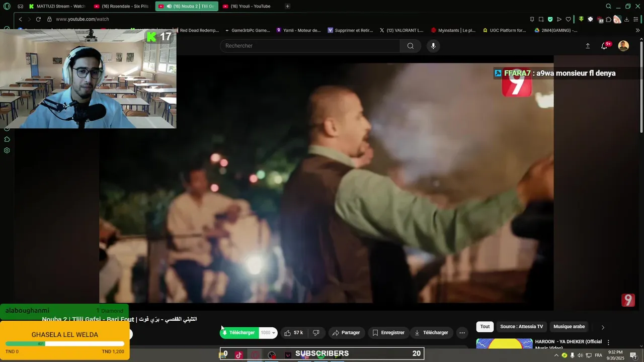Open YouTube notifications bell
This screenshot has width=644, height=362.
(x=605, y=46)
